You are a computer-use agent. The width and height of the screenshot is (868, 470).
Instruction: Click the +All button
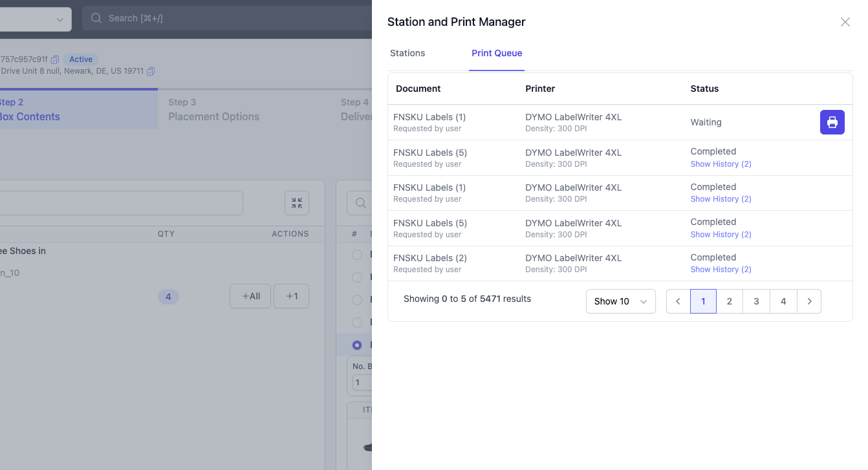pyautogui.click(x=250, y=296)
